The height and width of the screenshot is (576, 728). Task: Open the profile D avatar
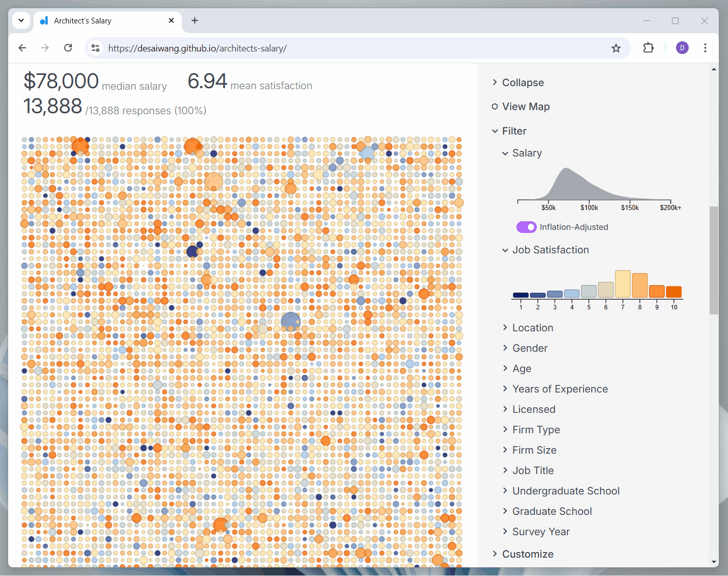coord(682,48)
